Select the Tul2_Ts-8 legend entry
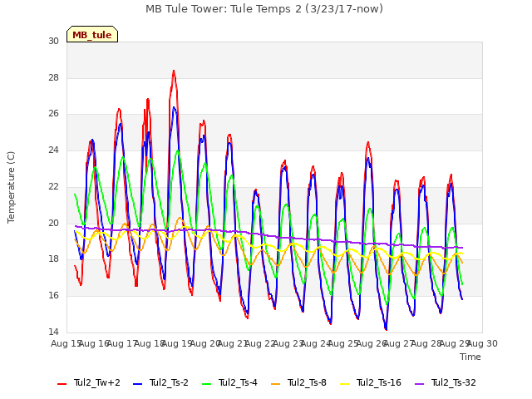Screen dimensions: 532x399 pyautogui.click(x=298, y=382)
